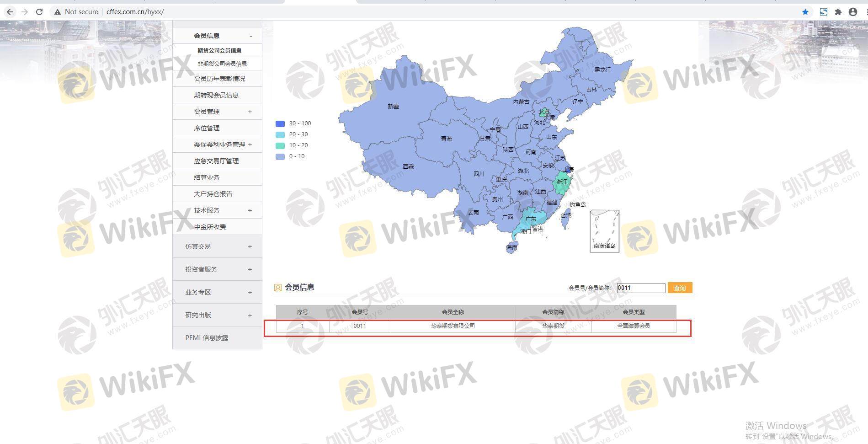Open 结算业务 sidebar link
Image resolution: width=868 pixels, height=444 pixels.
click(x=207, y=177)
